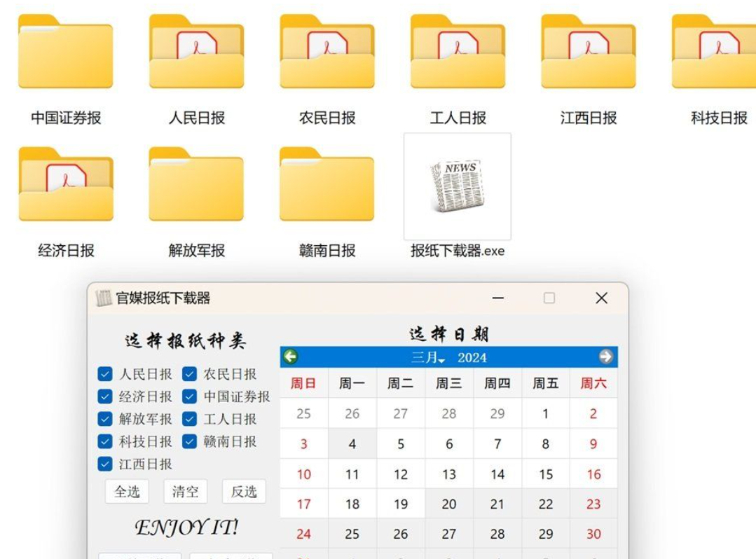Screen dimensions: 756x559
Task: Pick March 15 on the calendar
Action: click(x=545, y=474)
